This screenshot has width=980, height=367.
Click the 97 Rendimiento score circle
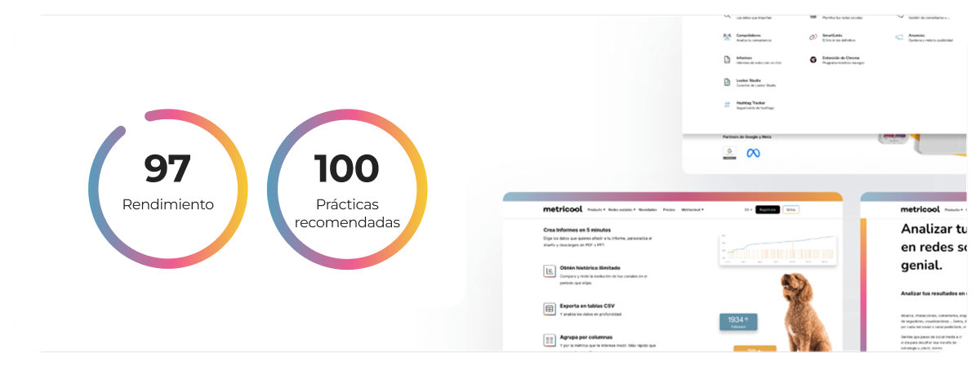click(167, 189)
